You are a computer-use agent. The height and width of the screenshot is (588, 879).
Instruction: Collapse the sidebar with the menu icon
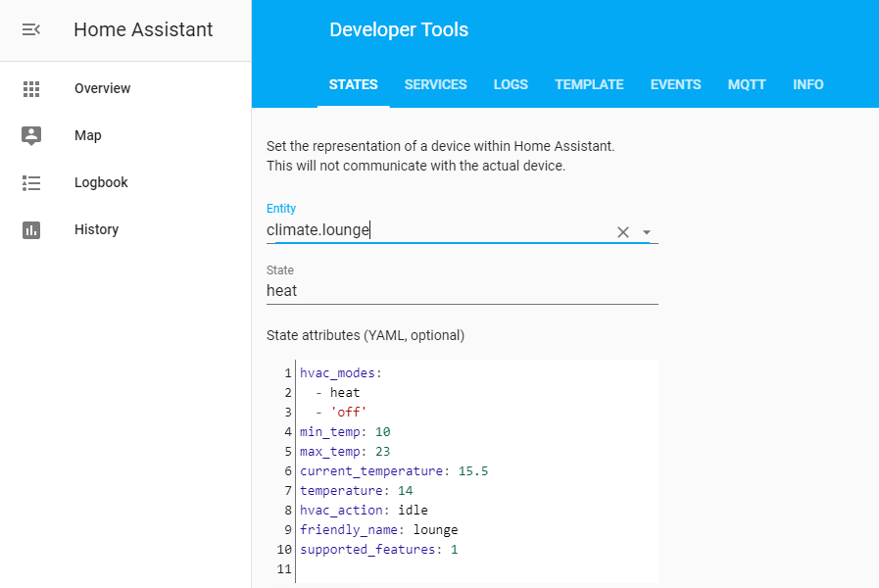[x=30, y=29]
